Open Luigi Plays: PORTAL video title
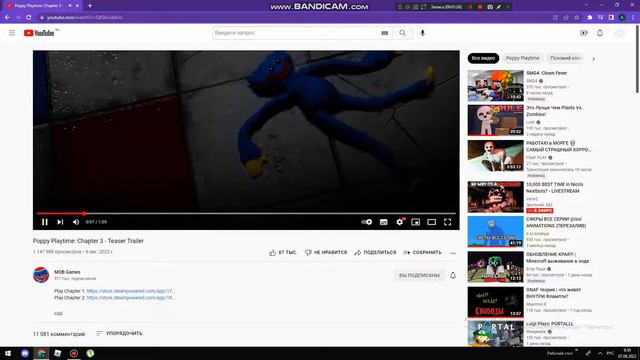The image size is (640, 360). tap(550, 324)
